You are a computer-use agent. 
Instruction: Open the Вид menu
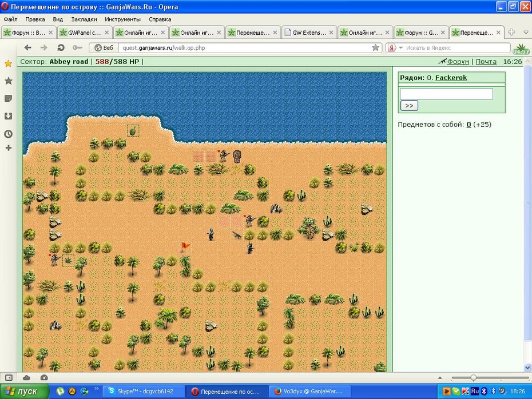point(58,19)
